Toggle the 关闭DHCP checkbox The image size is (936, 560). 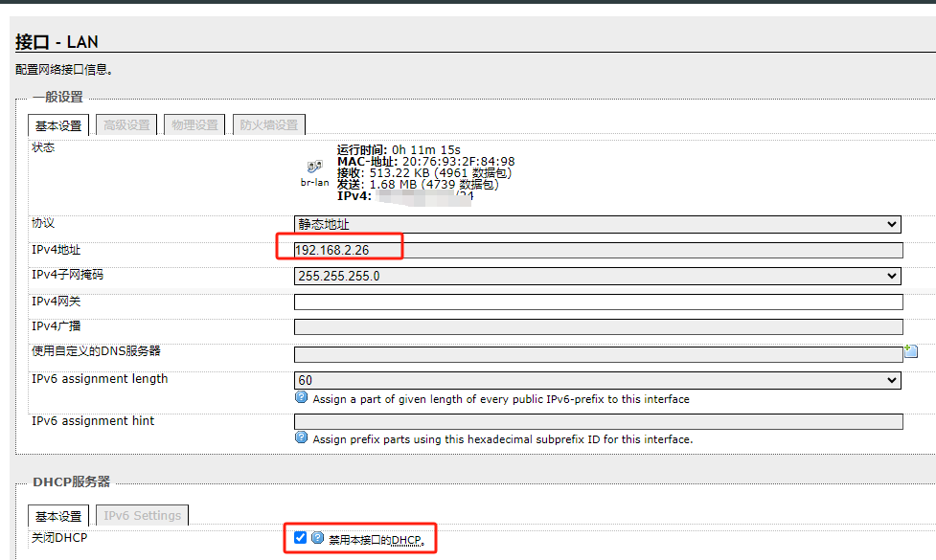pyautogui.click(x=301, y=538)
